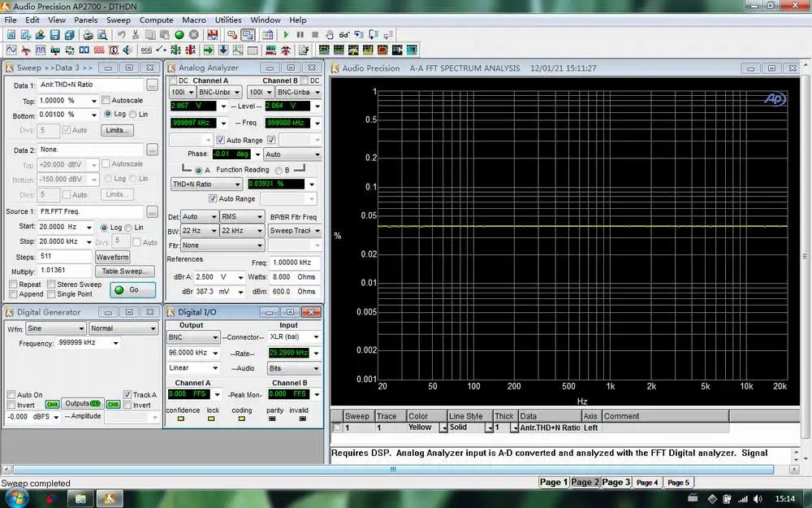Switch to the Page 3 tab

(x=616, y=482)
